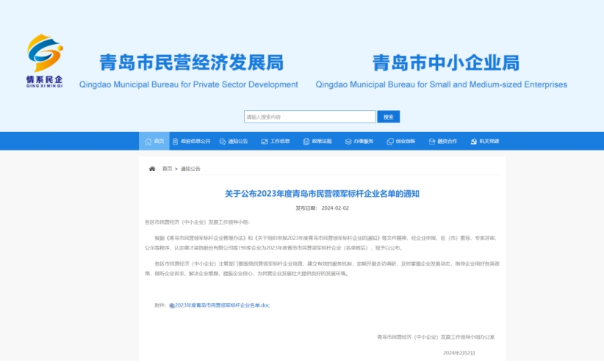Image resolution: width=604 pixels, height=364 pixels.
Task: Click the 工作信息 icon in the nav bar
Action: (x=265, y=142)
